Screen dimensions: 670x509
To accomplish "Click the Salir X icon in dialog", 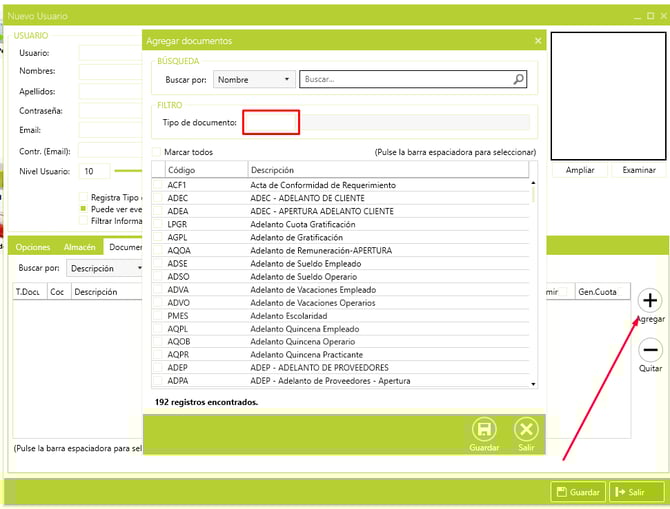I will click(x=526, y=430).
